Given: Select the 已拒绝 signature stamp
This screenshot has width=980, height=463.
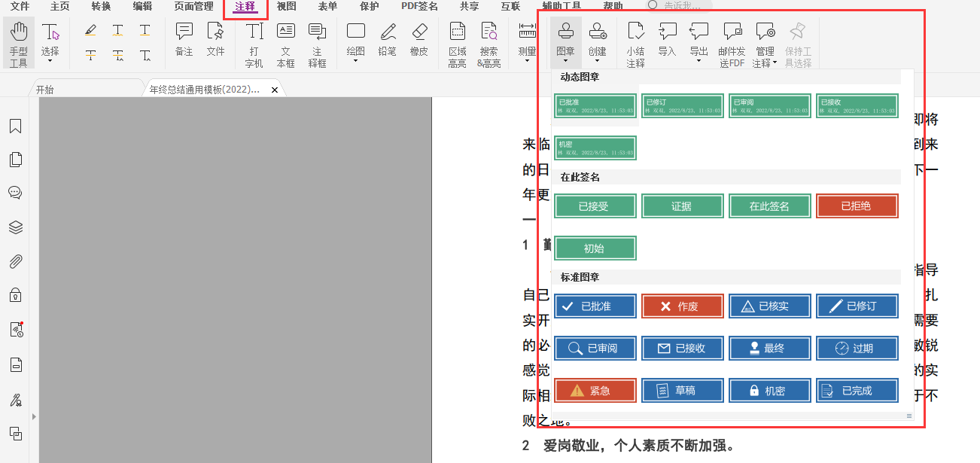Looking at the screenshot, I should [x=857, y=206].
